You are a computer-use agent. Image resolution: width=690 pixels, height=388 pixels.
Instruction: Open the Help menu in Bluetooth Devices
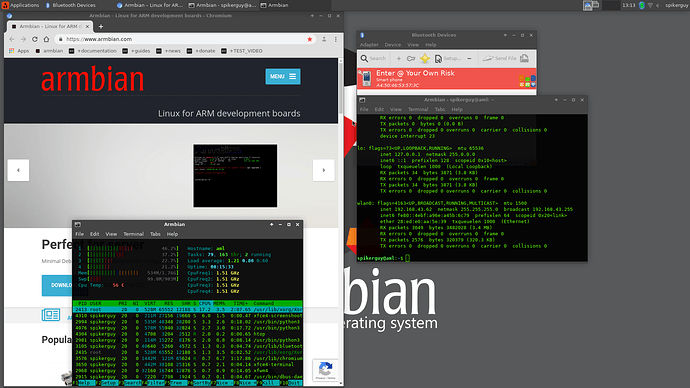coord(431,45)
